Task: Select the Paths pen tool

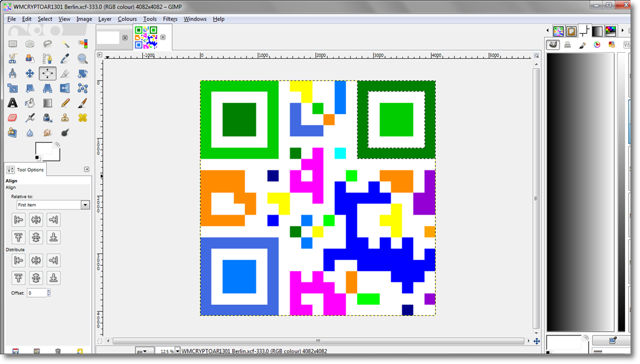Action: pos(47,59)
